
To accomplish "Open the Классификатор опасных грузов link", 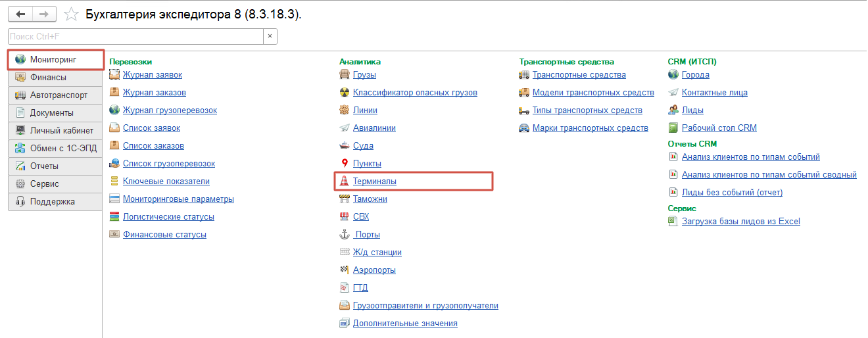I will pos(415,93).
